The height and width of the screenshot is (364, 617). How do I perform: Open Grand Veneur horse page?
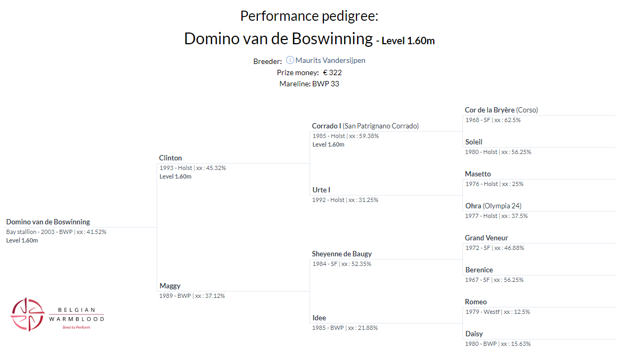tap(486, 238)
